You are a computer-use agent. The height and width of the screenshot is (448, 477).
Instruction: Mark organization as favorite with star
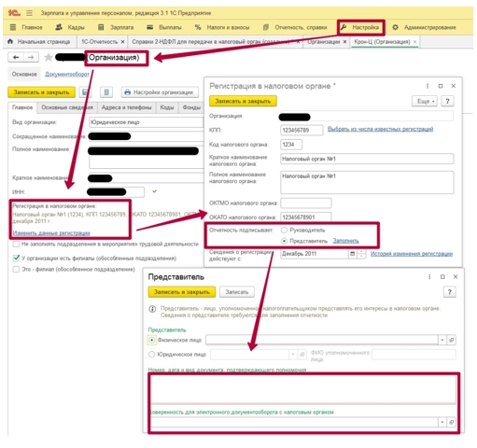pos(49,57)
